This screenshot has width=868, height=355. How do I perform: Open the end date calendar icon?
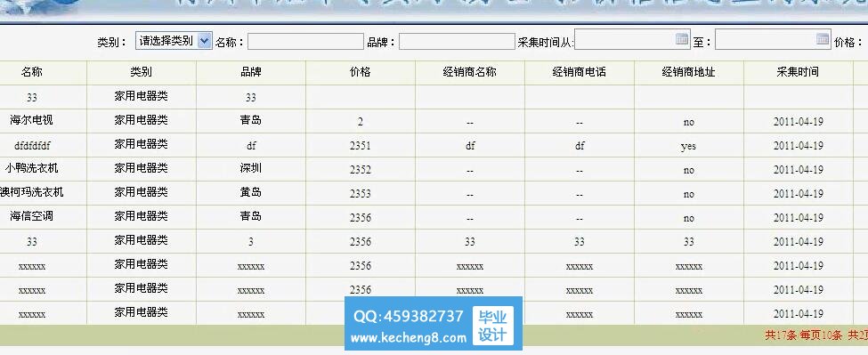[823, 39]
